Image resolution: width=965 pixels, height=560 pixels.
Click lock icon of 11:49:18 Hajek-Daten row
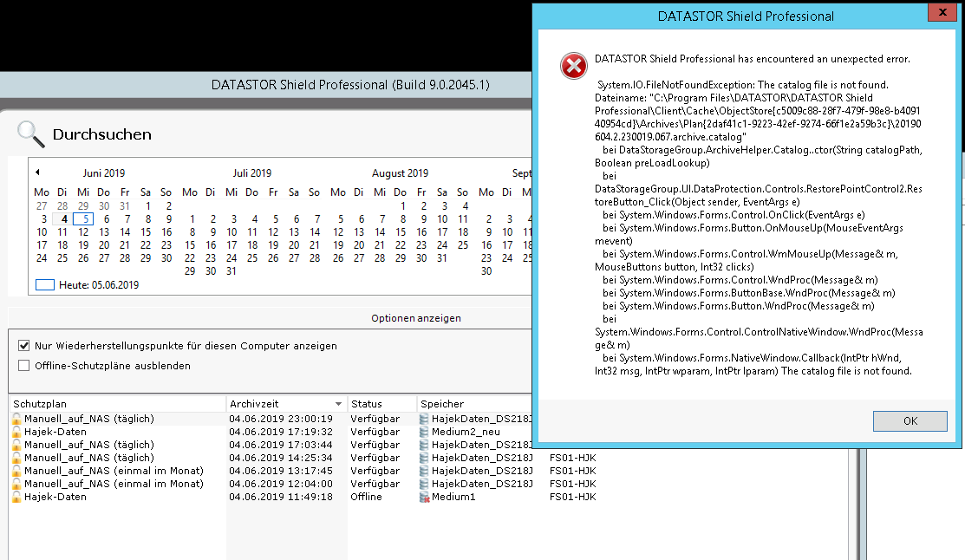tap(16, 497)
